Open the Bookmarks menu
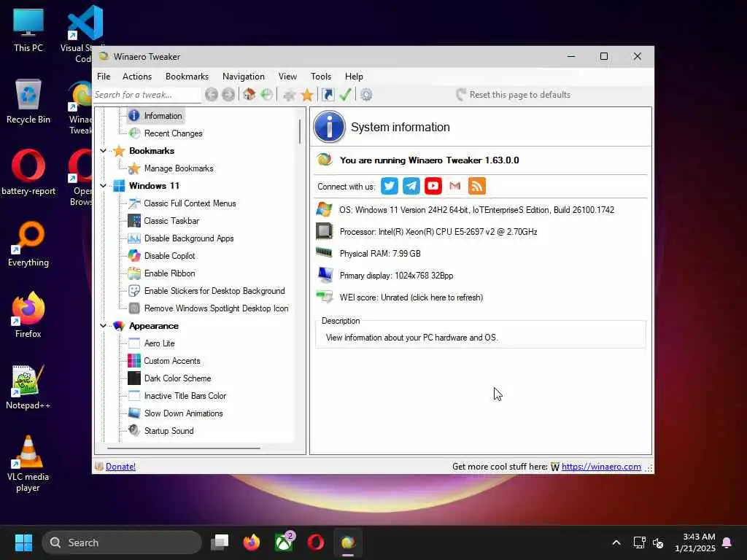 pos(187,76)
